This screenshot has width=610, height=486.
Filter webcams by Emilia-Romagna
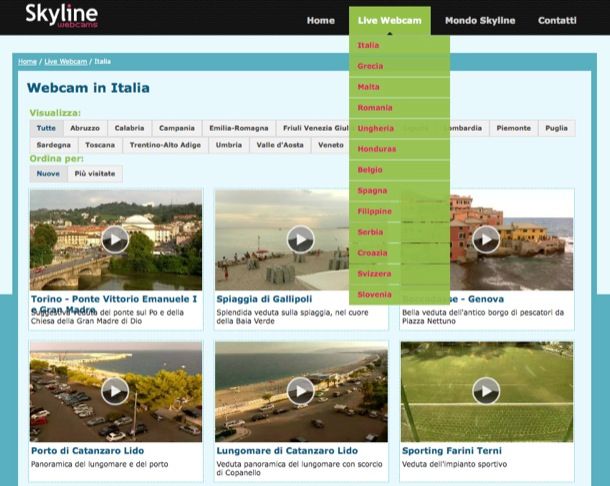click(x=239, y=128)
